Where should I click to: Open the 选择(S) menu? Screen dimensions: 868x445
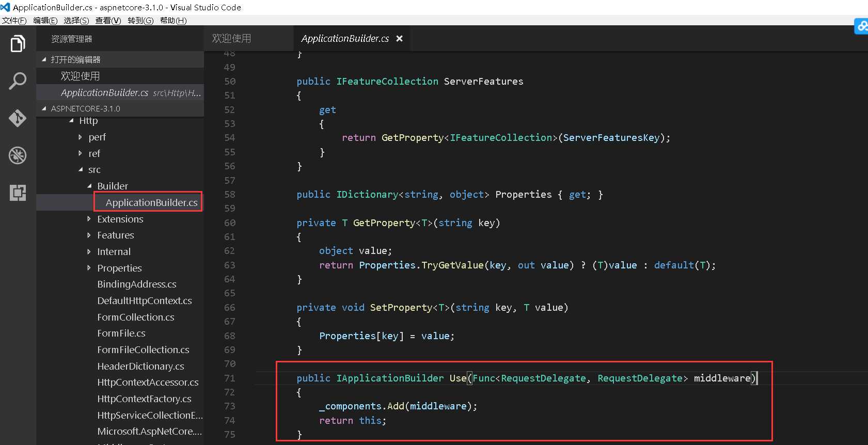(76, 21)
